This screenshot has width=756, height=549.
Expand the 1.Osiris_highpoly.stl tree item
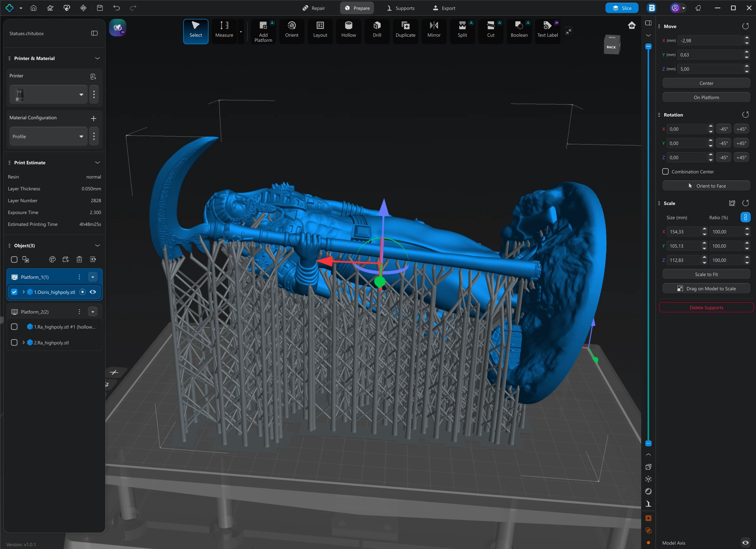23,292
